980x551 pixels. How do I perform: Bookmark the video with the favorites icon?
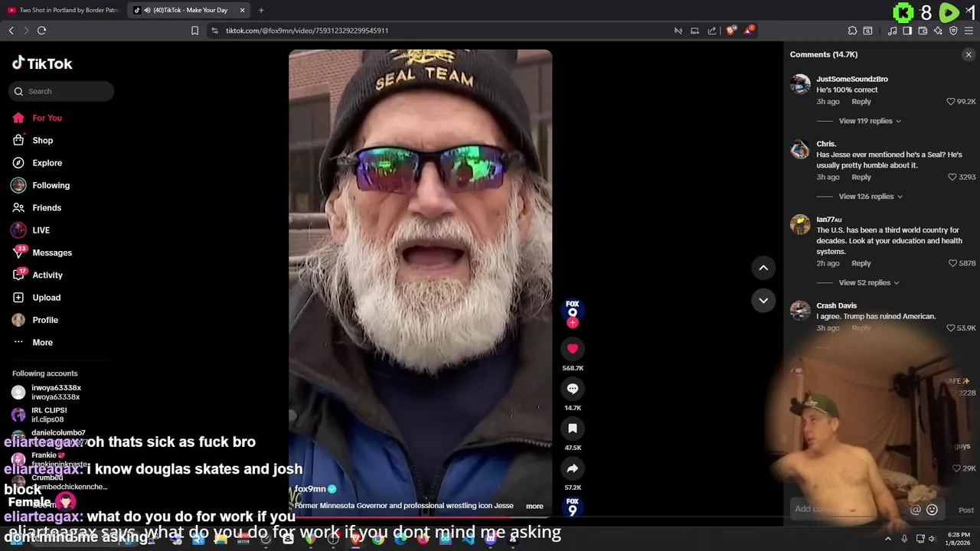[x=572, y=429]
